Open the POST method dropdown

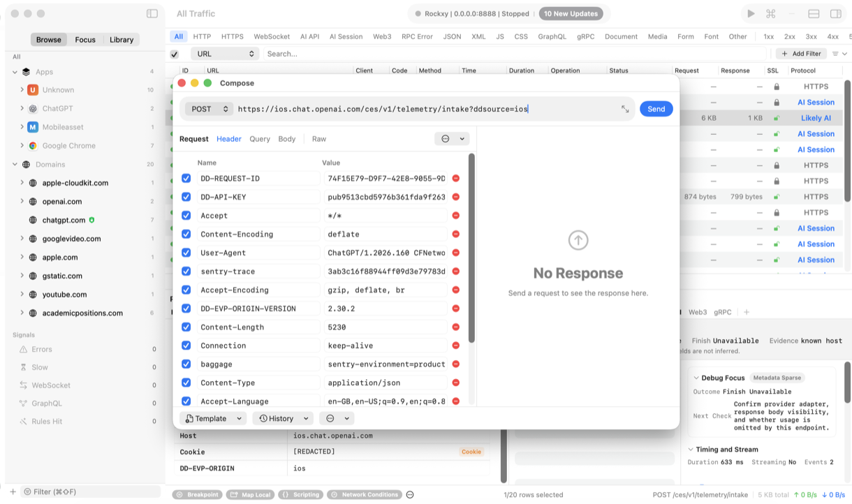(x=210, y=109)
